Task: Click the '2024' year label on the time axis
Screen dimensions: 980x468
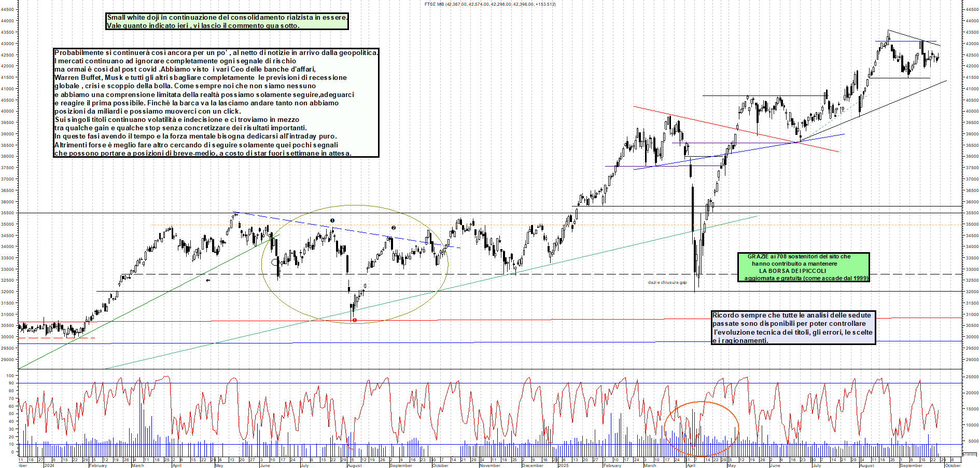Action: click(50, 465)
